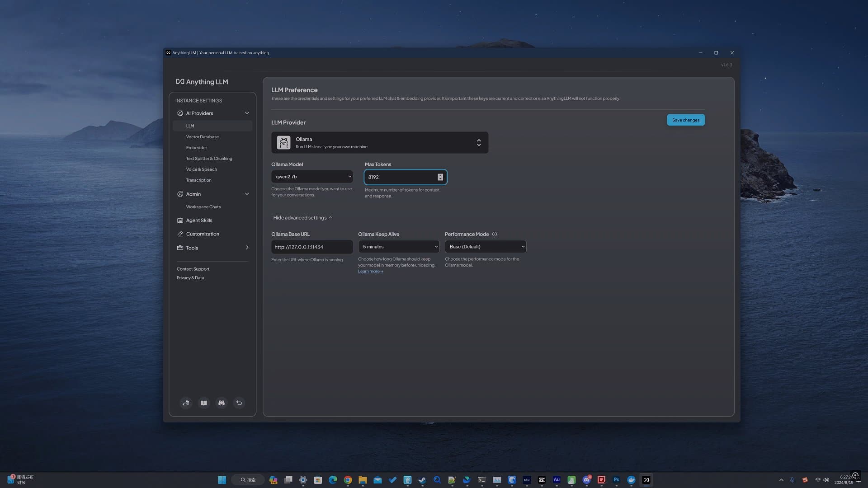The height and width of the screenshot is (488, 868).
Task: Open the Performance Mode dropdown
Action: (x=485, y=247)
